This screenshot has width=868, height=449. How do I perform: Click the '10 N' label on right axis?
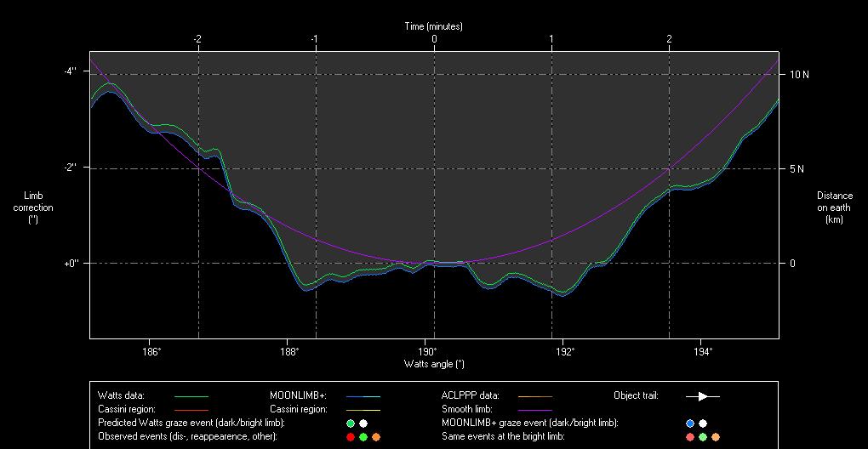pos(799,75)
